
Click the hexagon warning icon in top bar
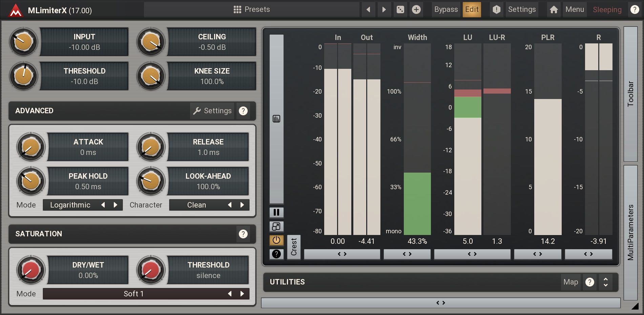click(x=496, y=9)
